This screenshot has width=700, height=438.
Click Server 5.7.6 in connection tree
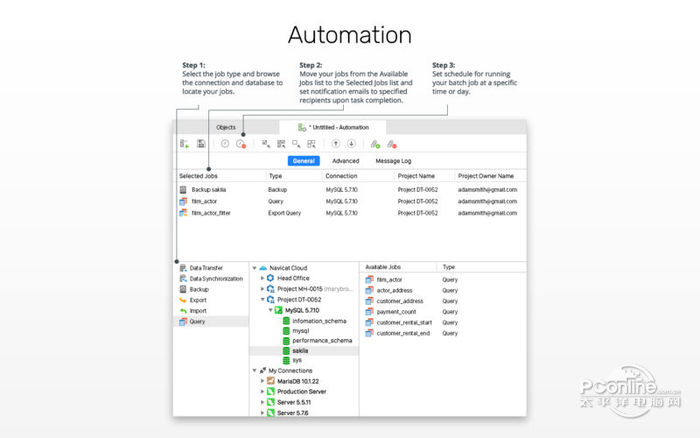click(x=292, y=413)
